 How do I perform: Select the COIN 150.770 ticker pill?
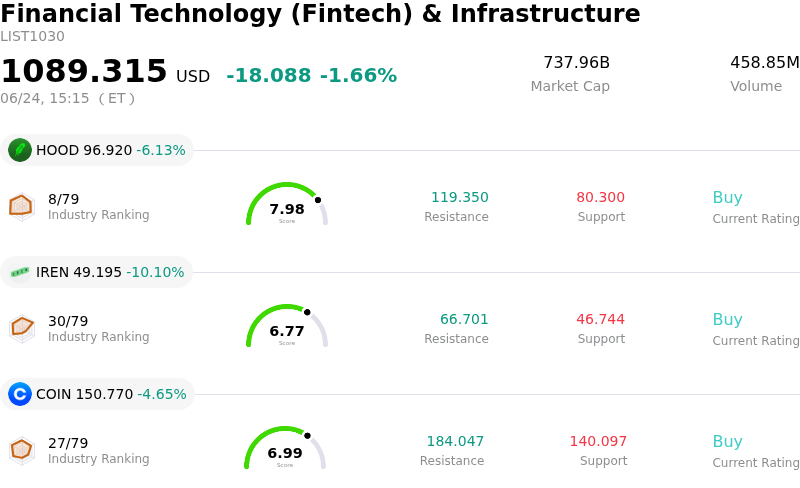coord(97,394)
